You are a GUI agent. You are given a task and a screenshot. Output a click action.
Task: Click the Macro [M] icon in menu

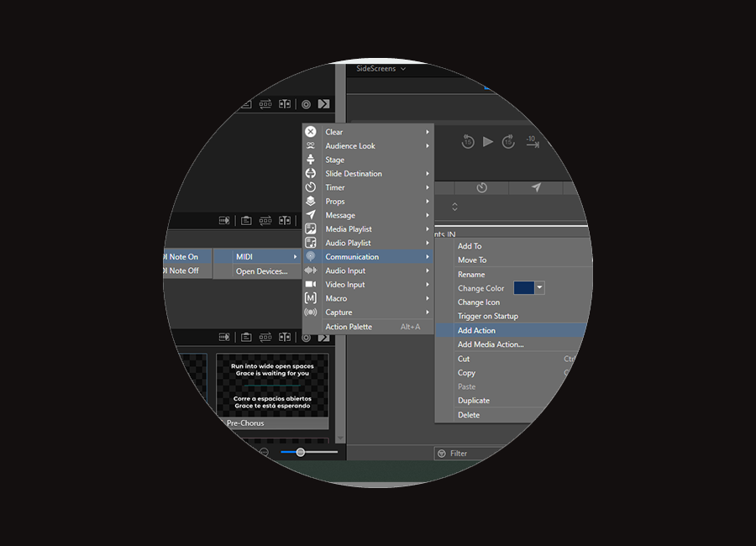(311, 298)
